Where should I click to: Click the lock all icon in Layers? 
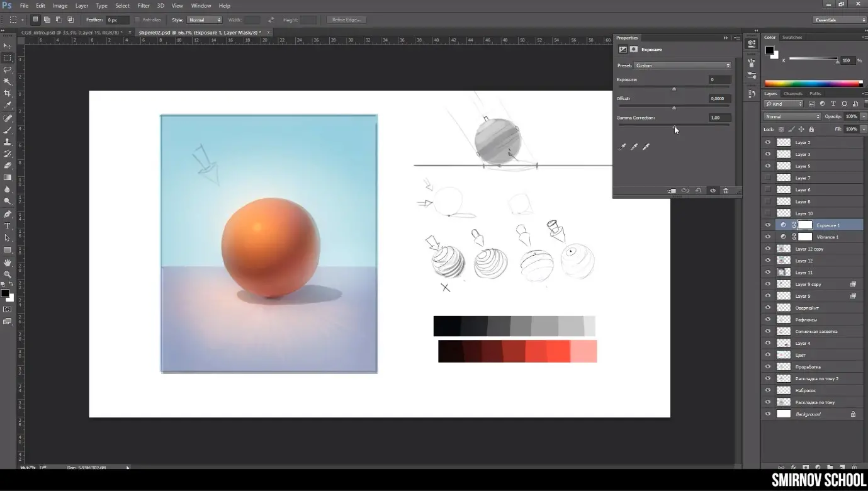tap(811, 130)
